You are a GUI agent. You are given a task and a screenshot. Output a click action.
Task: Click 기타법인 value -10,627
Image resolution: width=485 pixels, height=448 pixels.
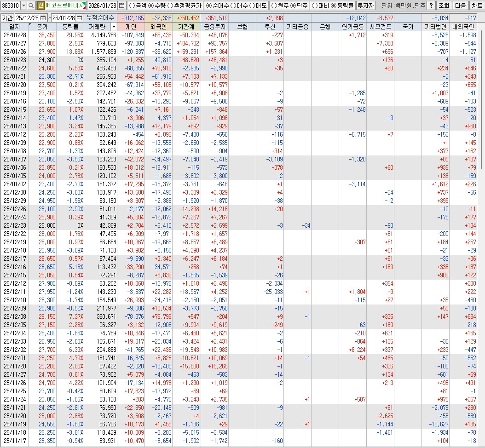pos(438,424)
